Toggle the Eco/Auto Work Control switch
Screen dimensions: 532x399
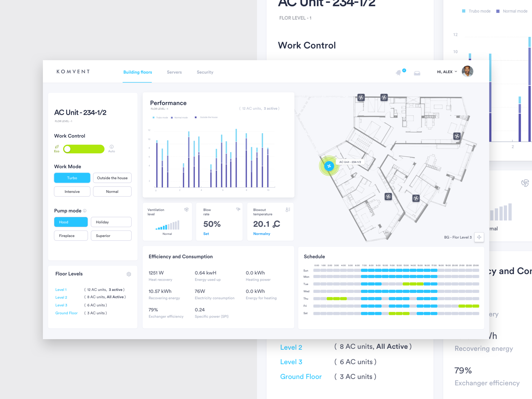[x=83, y=149]
